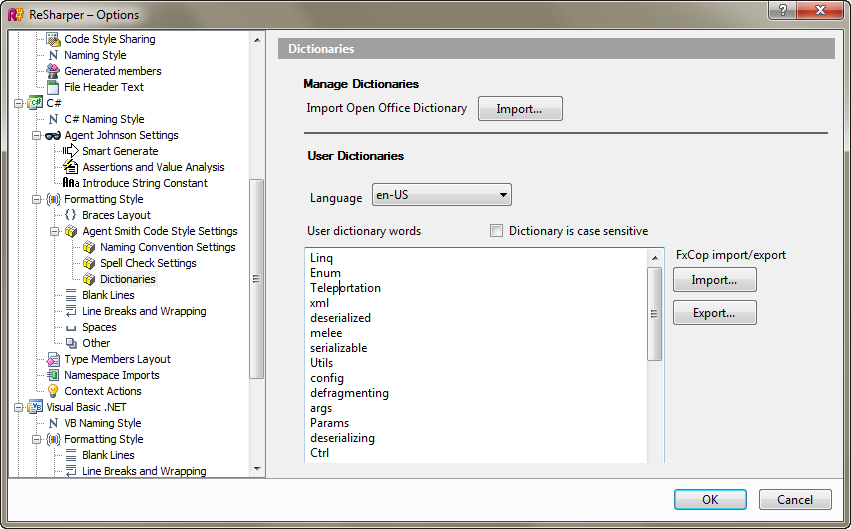Viewport: 851px width, 529px height.
Task: Import an Open Office Dictionary
Action: pyautogui.click(x=520, y=109)
